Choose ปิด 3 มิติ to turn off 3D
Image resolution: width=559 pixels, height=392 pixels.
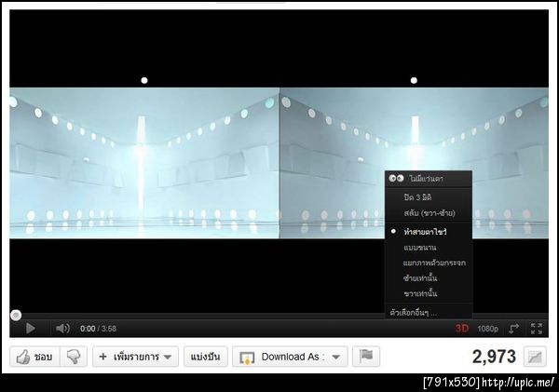tap(429, 197)
